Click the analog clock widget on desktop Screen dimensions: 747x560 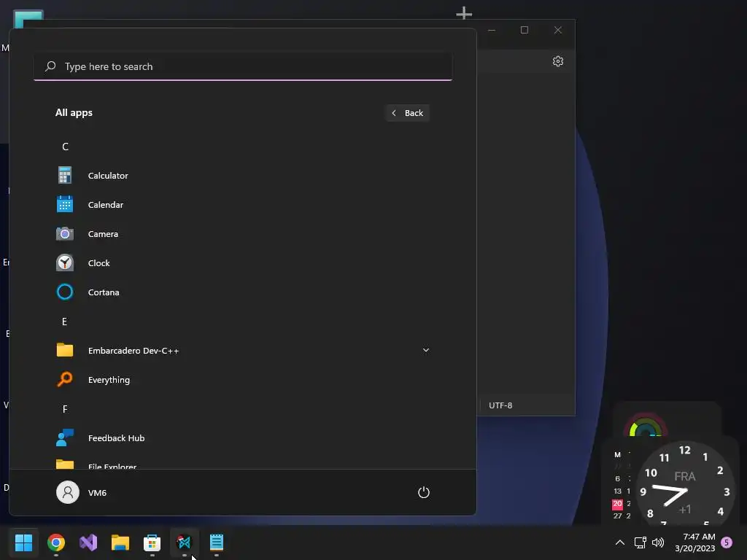click(685, 483)
